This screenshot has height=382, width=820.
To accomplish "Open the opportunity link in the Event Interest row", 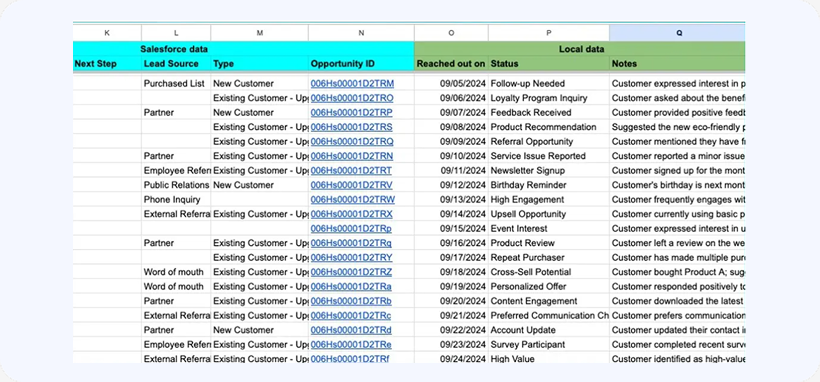I will 351,228.
